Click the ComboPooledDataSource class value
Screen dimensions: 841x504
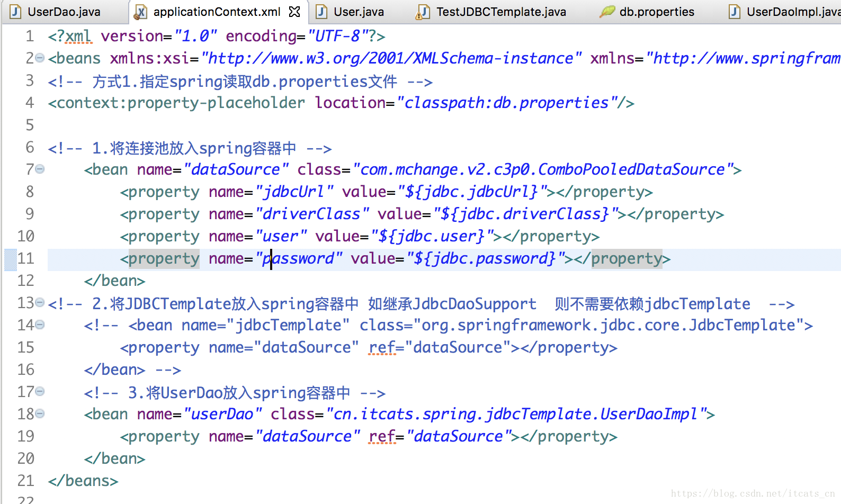click(542, 169)
